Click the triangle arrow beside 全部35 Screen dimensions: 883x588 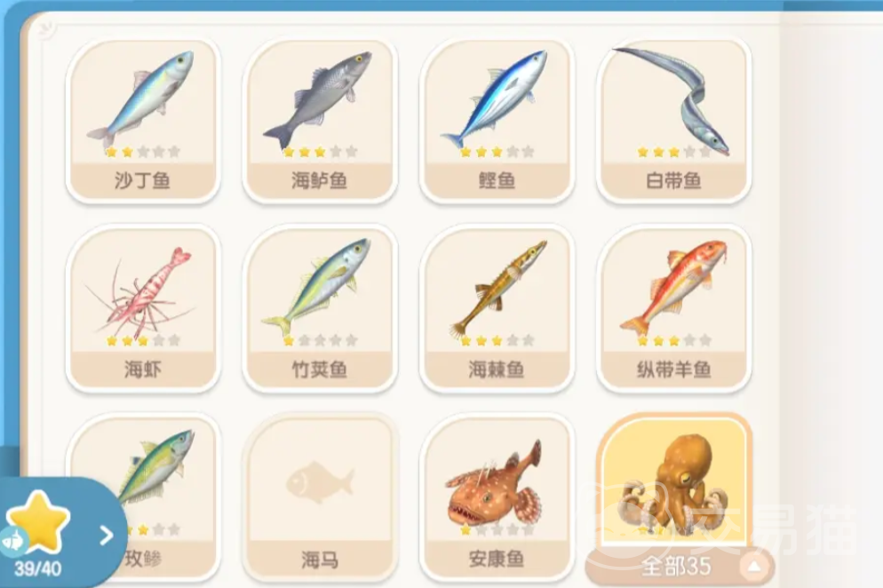tap(753, 567)
